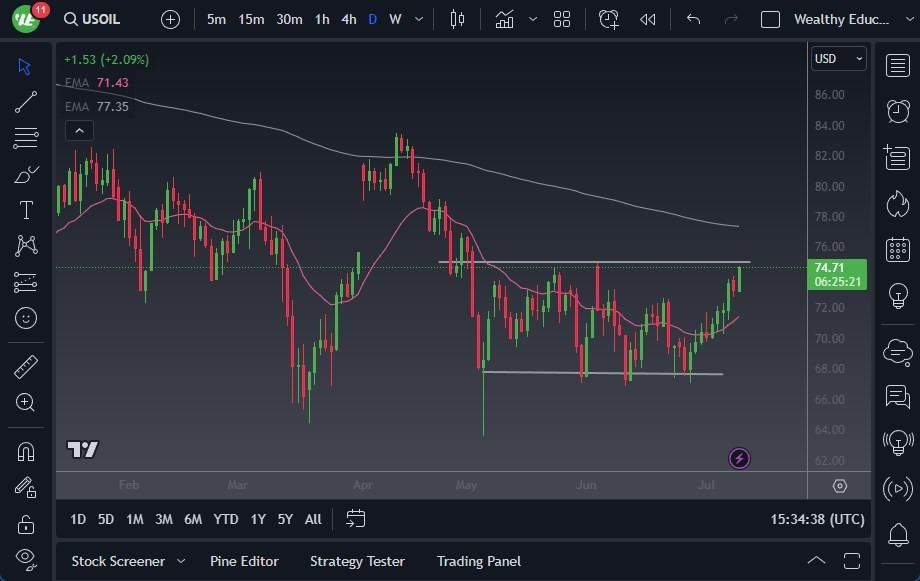Click the candlestick chart style icon
This screenshot has width=920, height=581.
tap(458, 19)
